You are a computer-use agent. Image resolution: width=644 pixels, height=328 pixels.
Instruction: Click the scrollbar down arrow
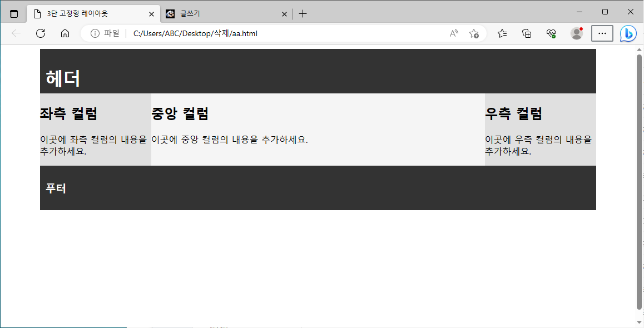click(639, 322)
